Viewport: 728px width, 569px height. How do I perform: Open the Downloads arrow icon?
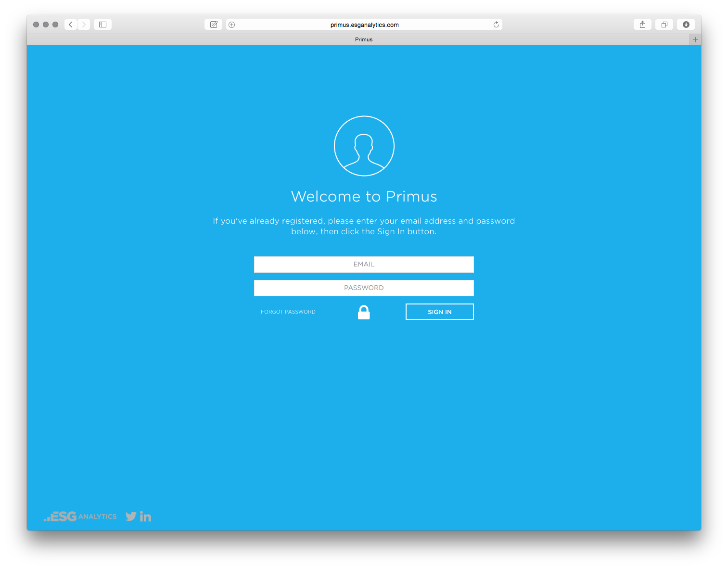point(686,25)
